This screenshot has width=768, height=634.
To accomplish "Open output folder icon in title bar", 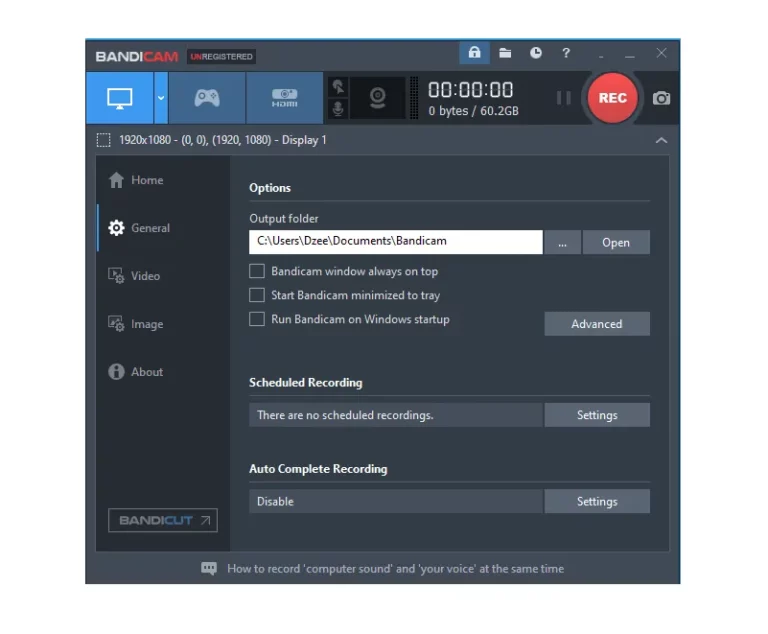I will pos(505,53).
